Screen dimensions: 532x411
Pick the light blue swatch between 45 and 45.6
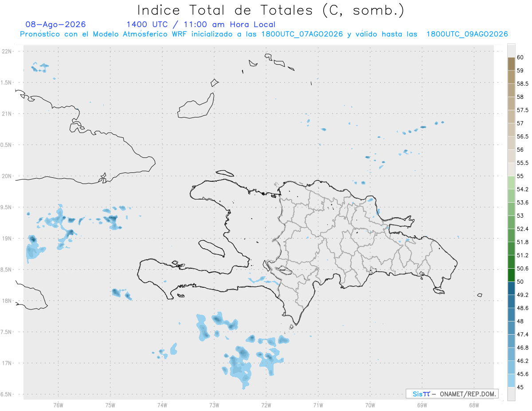pyautogui.click(x=511, y=381)
